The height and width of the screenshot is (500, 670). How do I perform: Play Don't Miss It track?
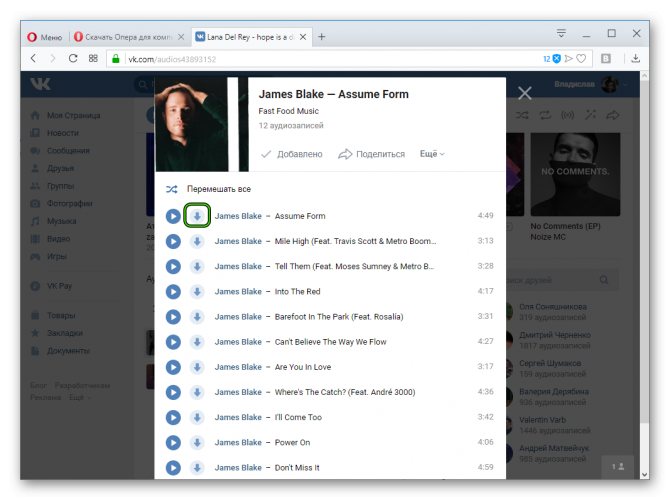click(173, 468)
